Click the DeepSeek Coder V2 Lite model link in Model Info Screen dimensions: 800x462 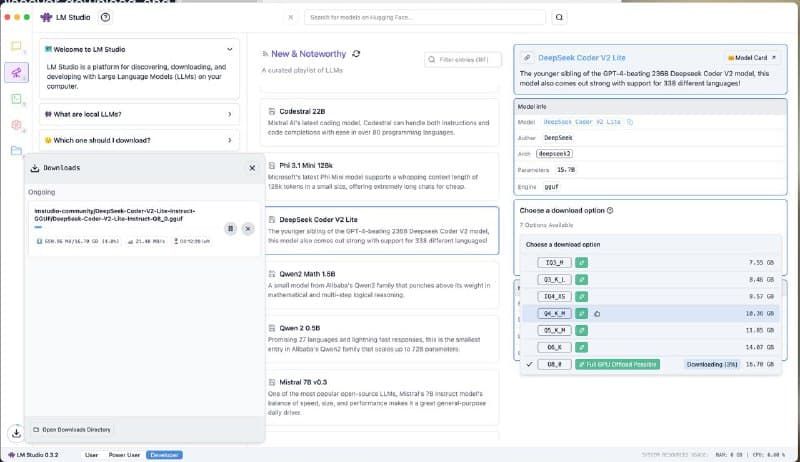click(582, 122)
